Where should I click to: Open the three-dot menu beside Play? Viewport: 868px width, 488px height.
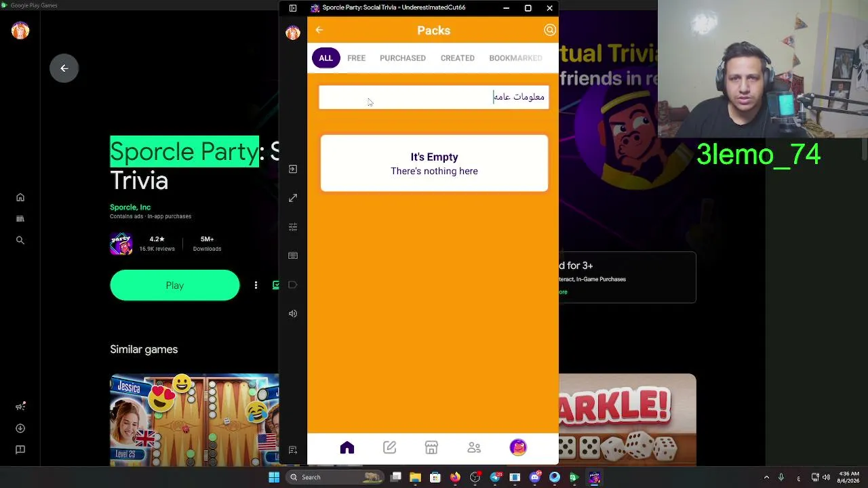(x=256, y=285)
